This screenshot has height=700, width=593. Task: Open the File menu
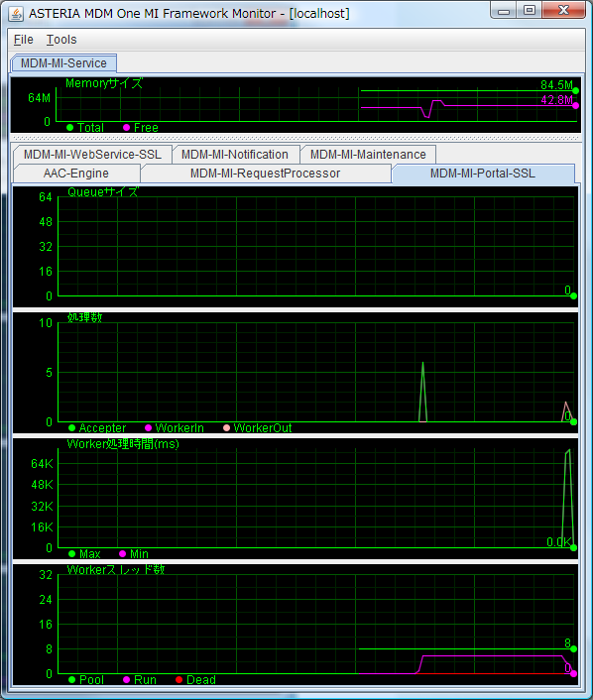click(23, 40)
